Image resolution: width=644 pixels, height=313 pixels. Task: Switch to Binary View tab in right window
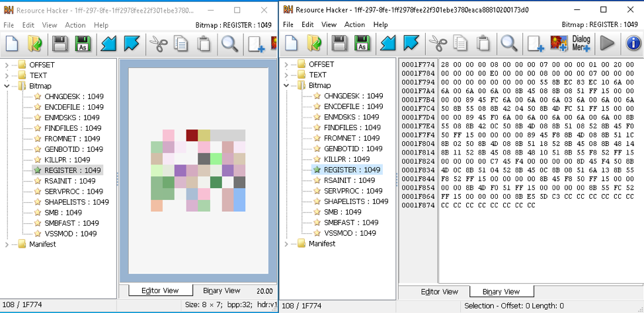pyautogui.click(x=501, y=291)
